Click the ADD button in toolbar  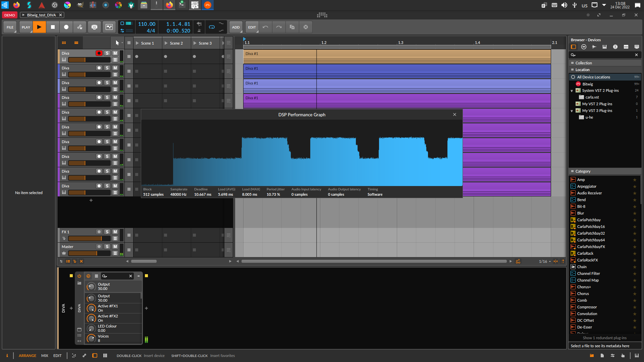[236, 27]
